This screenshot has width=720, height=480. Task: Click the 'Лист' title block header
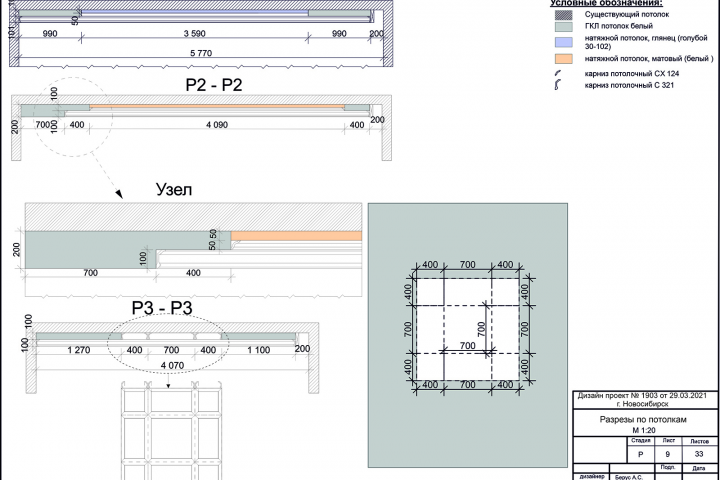point(668,440)
